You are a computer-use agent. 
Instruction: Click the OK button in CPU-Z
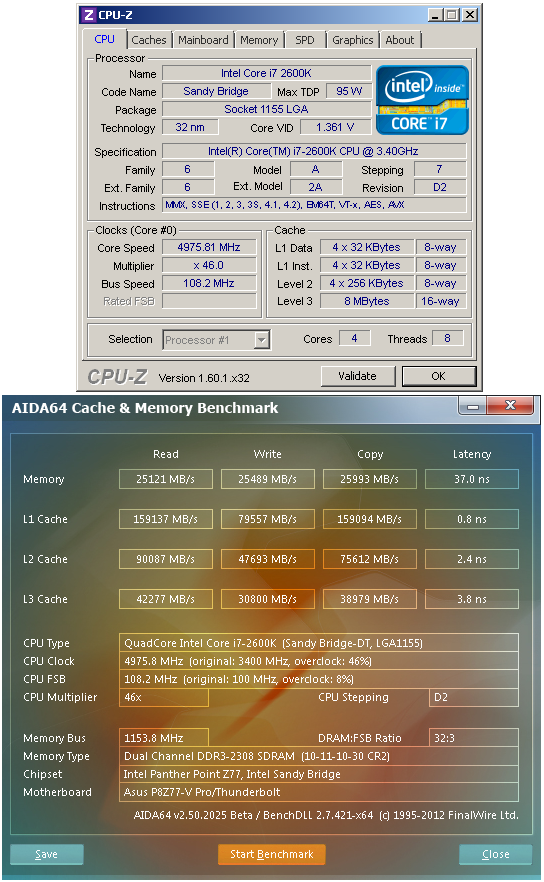(x=439, y=376)
